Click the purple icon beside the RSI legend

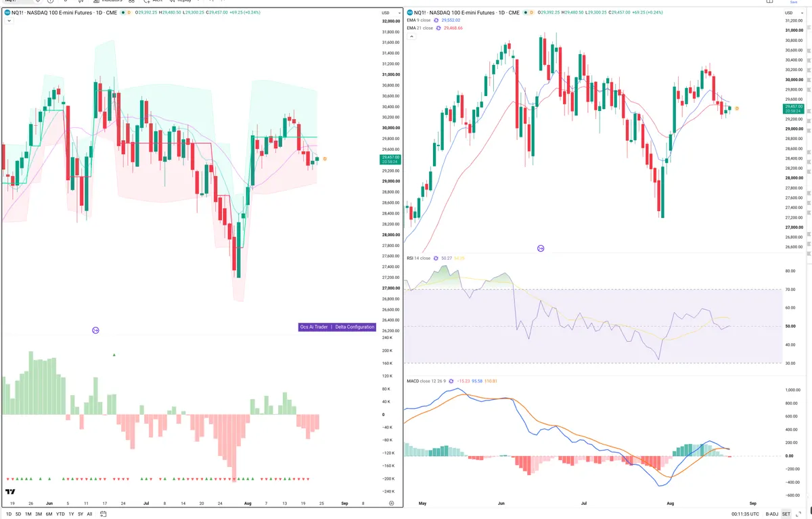[x=437, y=258]
